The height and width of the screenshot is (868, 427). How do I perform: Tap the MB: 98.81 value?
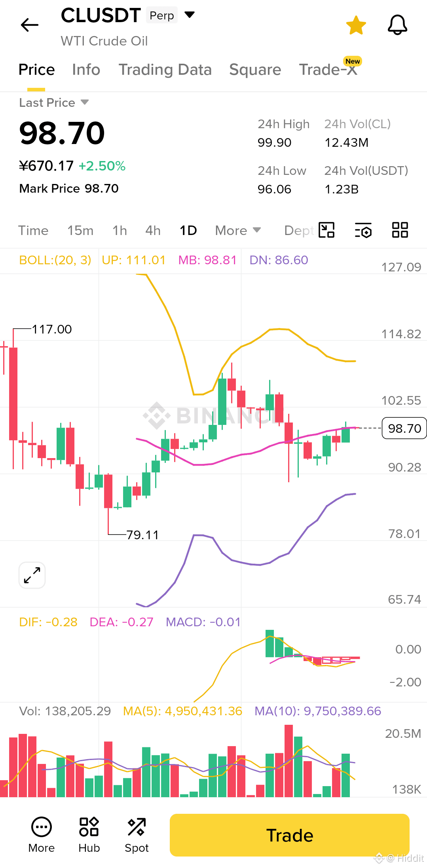click(x=207, y=260)
